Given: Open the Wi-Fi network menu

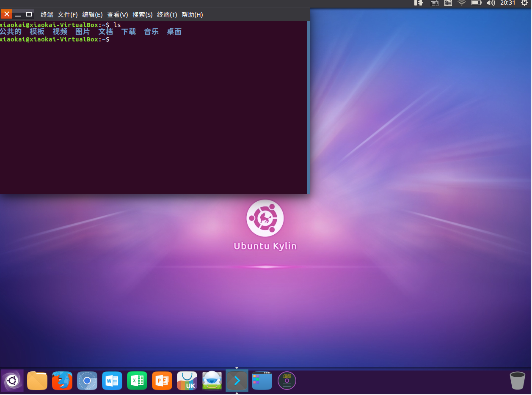Looking at the screenshot, I should click(x=462, y=3).
